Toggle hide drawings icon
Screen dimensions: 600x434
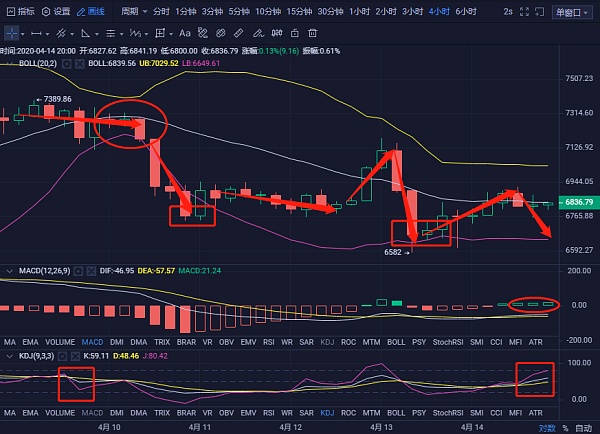(x=277, y=34)
